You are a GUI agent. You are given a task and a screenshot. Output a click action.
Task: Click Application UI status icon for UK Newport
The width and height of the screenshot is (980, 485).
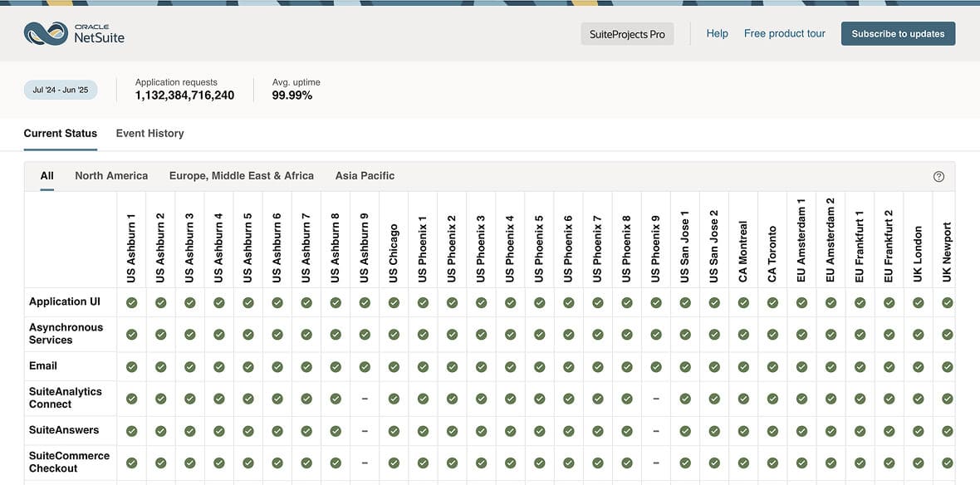click(x=947, y=302)
